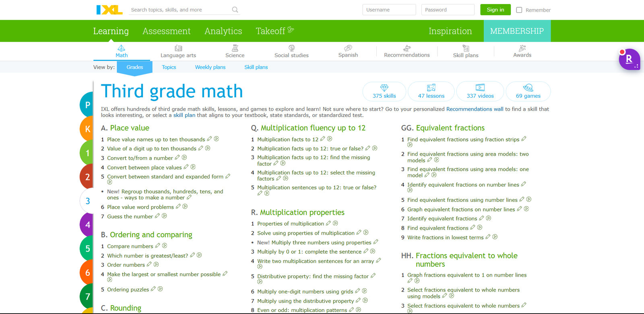Click the Sign in button
This screenshot has height=314, width=644.
pos(495,10)
